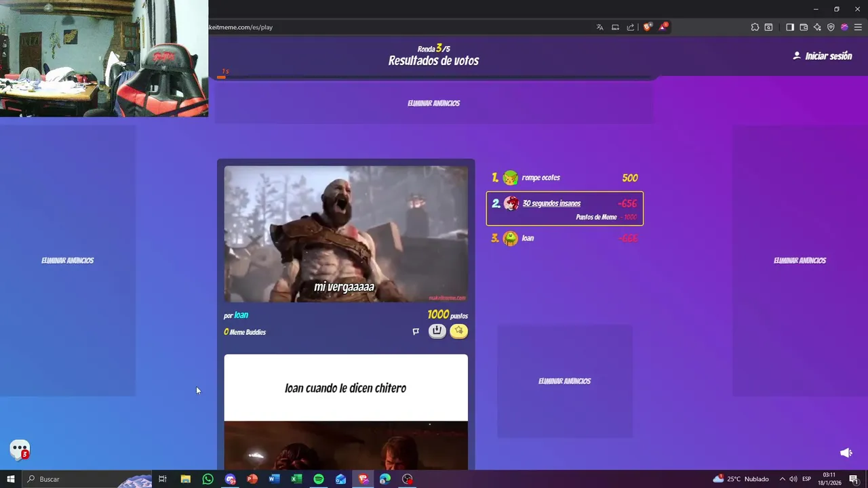Click 30 segundos insanos avatar icon

tap(511, 203)
